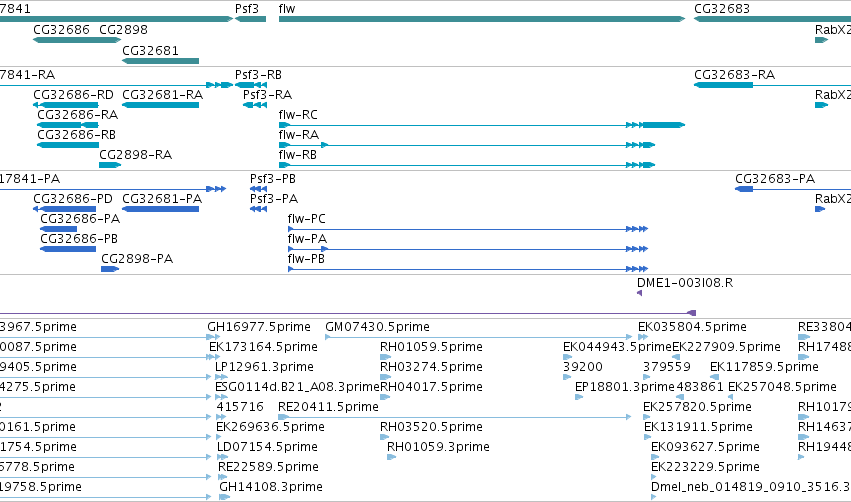This screenshot has width=851, height=502.
Task: Click the CG2898-RA transcript label
Action: 136,155
